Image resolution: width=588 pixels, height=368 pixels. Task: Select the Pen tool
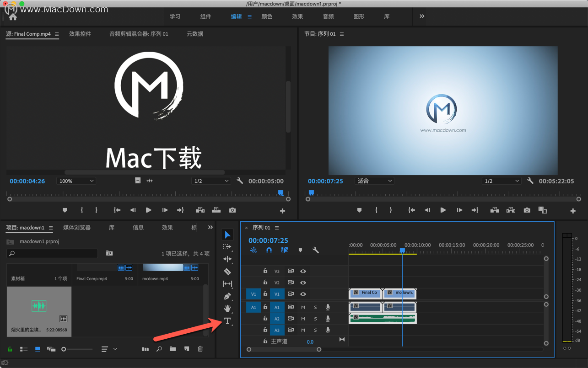227,296
